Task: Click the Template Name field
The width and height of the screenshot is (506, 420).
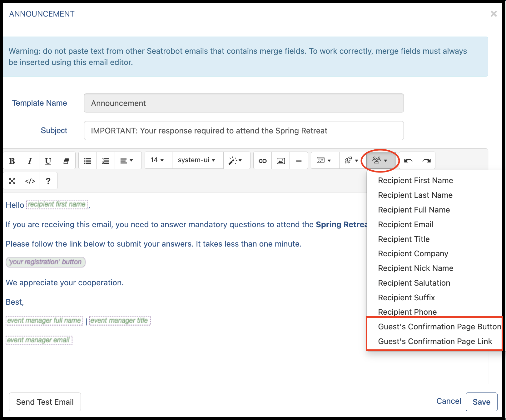Action: pyautogui.click(x=244, y=103)
